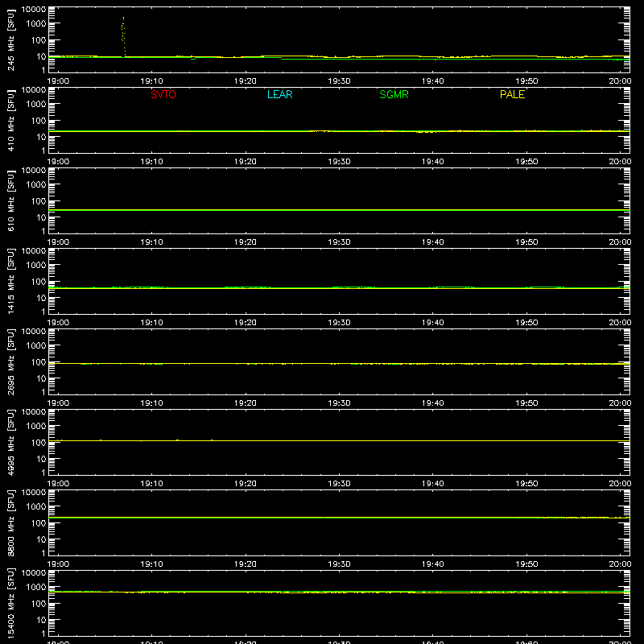The image size is (644, 644).
Task: Click 19:00 tick label below 245 MHz panel
Action: pos(58,81)
